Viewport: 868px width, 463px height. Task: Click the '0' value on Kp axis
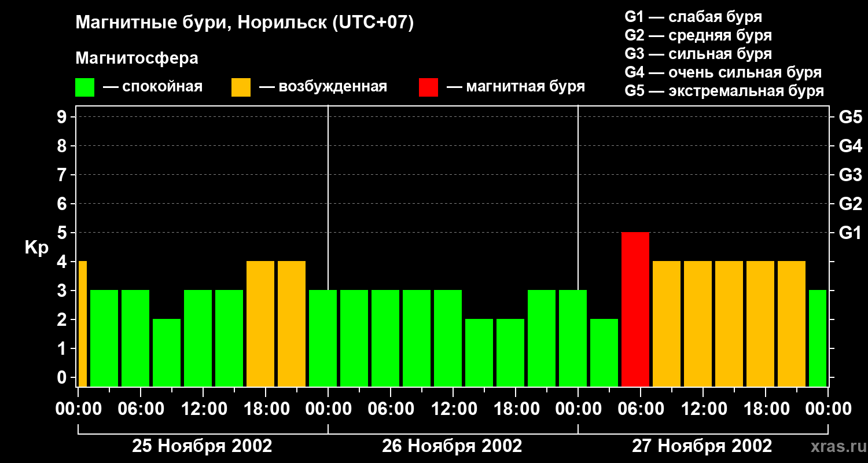(63, 377)
